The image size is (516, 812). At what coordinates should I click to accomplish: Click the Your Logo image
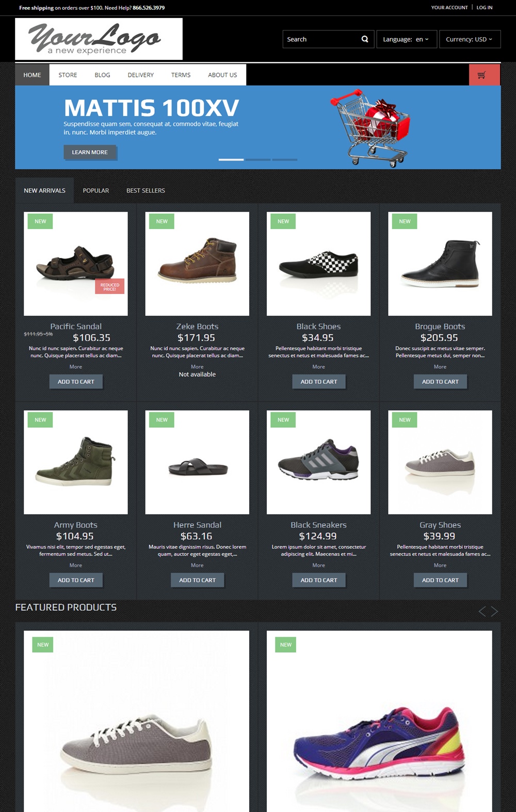99,39
